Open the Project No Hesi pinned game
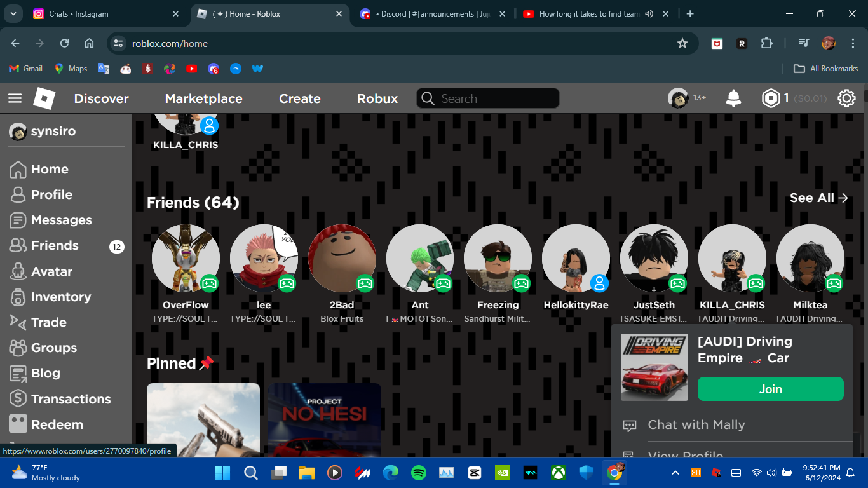 tap(324, 420)
